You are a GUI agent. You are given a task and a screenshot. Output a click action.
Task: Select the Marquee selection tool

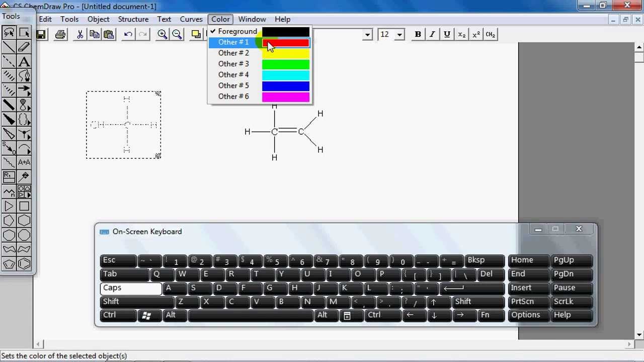click(x=24, y=33)
